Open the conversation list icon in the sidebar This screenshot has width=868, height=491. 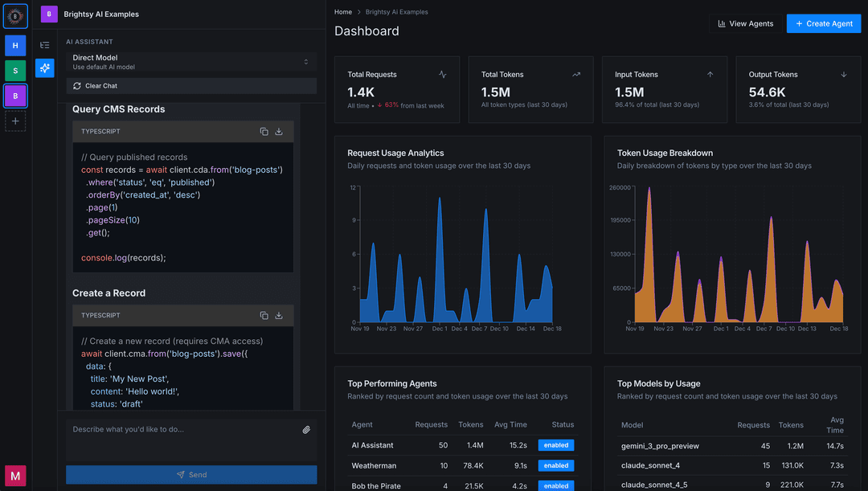click(44, 44)
